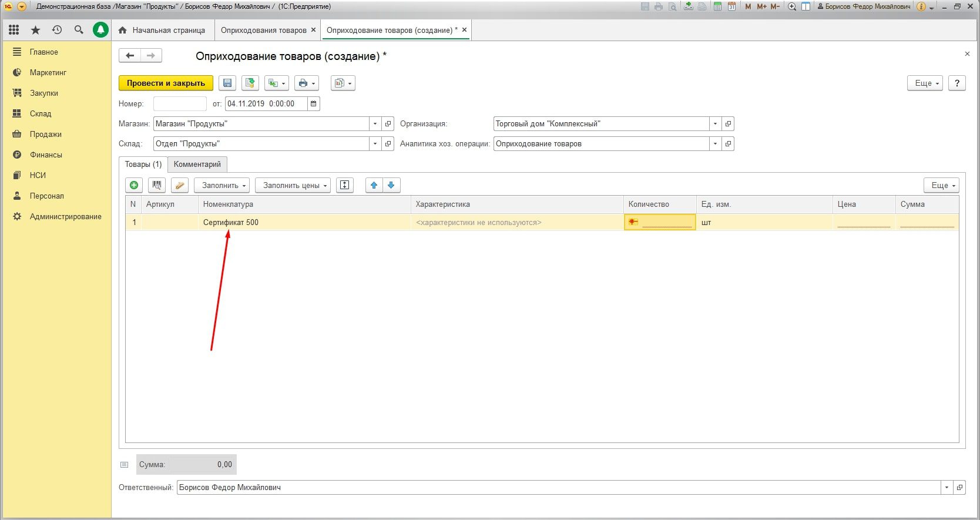
Task: Click the Провести и закрыть button
Action: click(166, 83)
